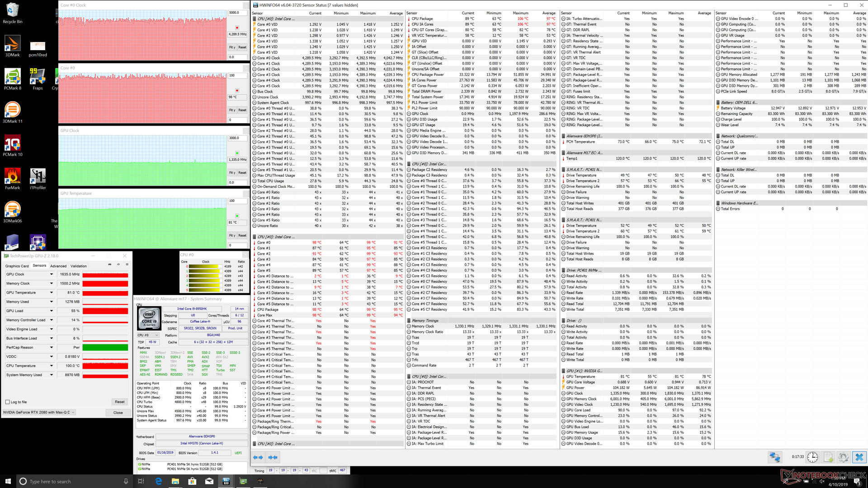This screenshot has height=488, width=868.
Task: Click GPU-Z refresh icon
Action: [118, 265]
